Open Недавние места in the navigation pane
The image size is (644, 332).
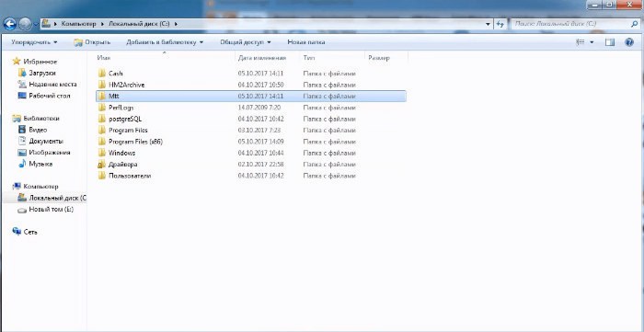coord(48,84)
